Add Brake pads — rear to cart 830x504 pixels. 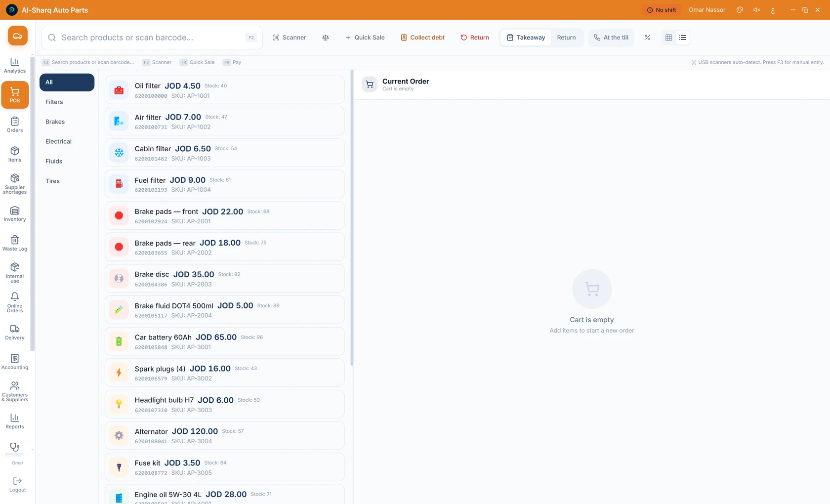[x=225, y=247]
